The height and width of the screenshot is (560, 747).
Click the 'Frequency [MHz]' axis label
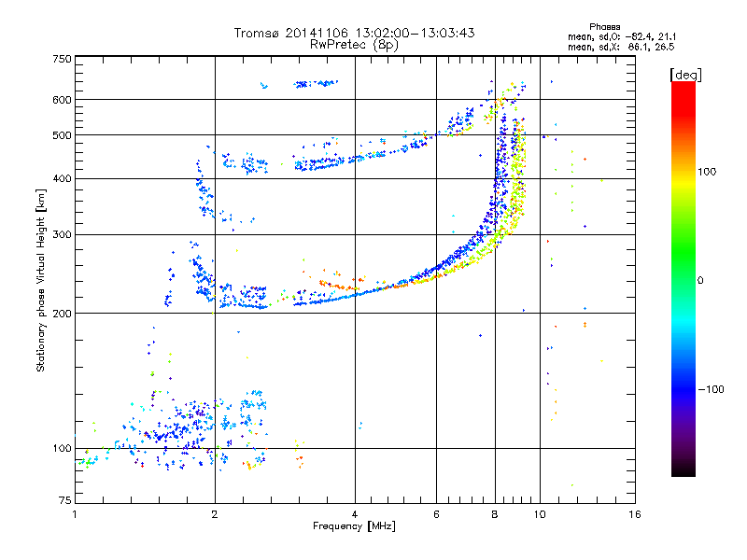click(x=354, y=526)
